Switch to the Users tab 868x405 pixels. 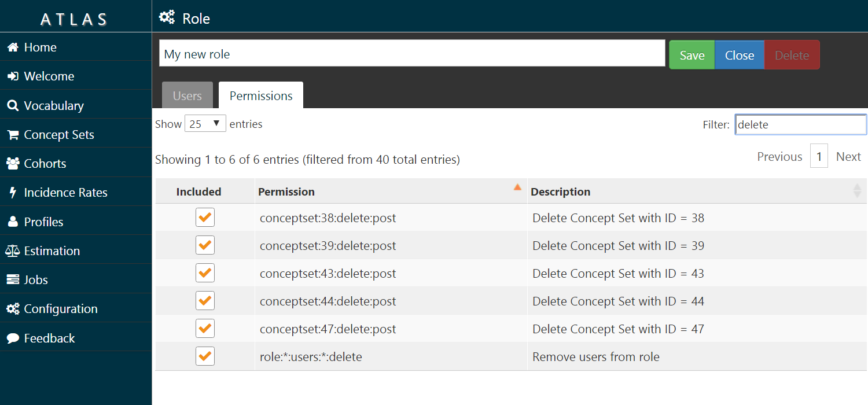[x=187, y=95]
